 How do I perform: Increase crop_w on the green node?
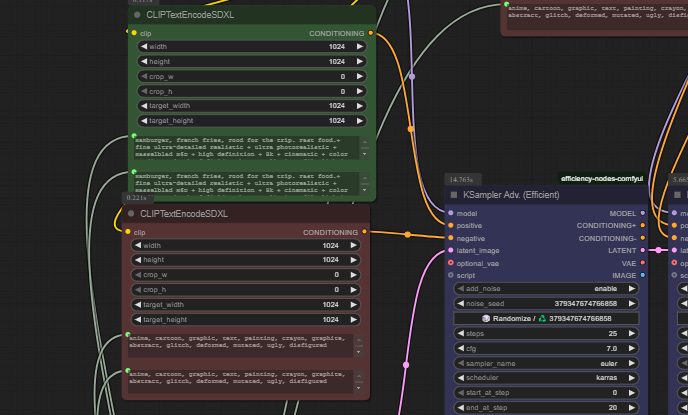pyautogui.click(x=360, y=76)
